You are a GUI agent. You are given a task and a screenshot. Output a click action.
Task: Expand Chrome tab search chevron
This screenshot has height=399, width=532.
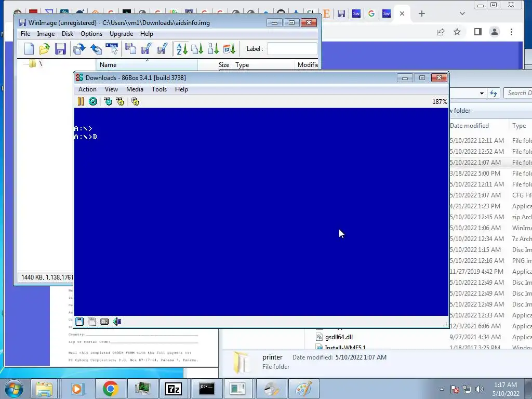click(x=462, y=14)
